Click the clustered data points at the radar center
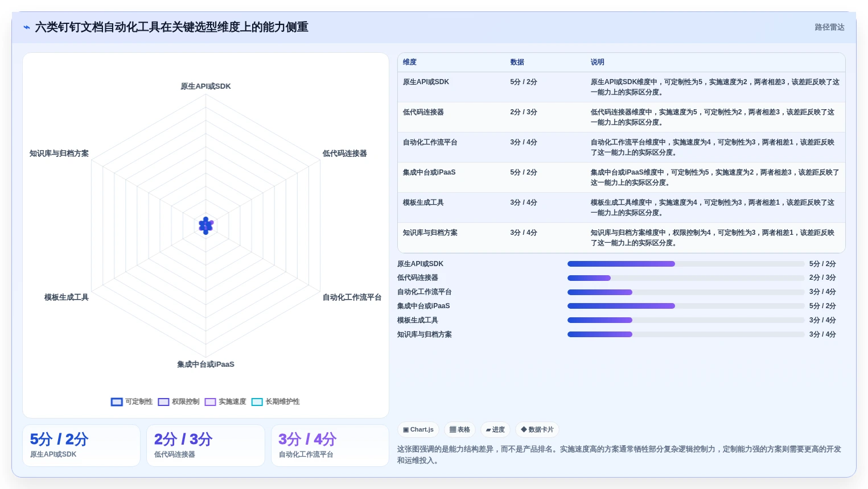The height and width of the screenshot is (489, 868). pyautogui.click(x=205, y=226)
